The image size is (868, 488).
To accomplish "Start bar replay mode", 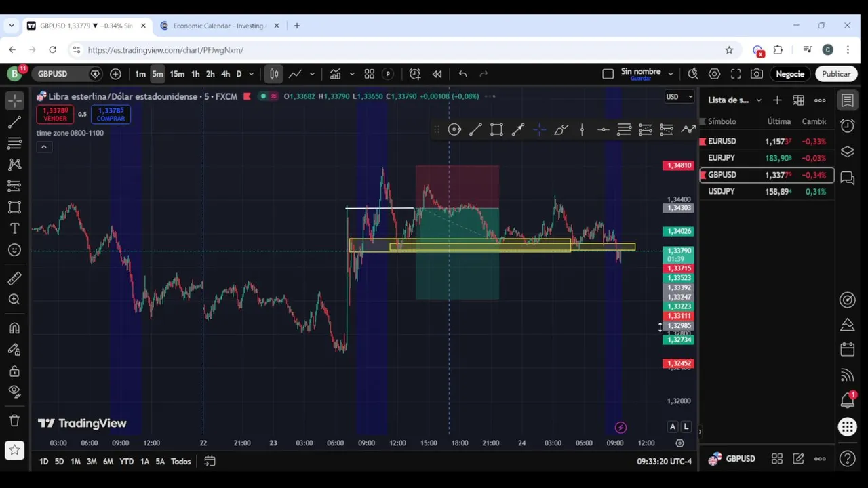I will 437,74.
